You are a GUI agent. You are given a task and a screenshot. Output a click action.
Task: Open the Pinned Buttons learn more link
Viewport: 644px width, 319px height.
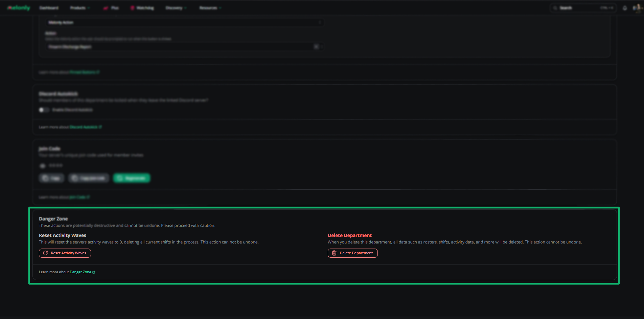85,72
